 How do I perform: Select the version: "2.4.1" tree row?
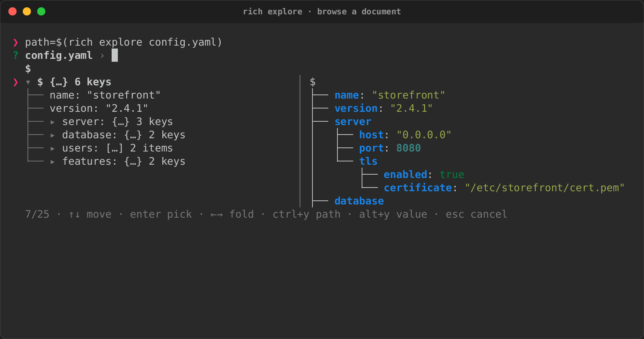tap(99, 108)
